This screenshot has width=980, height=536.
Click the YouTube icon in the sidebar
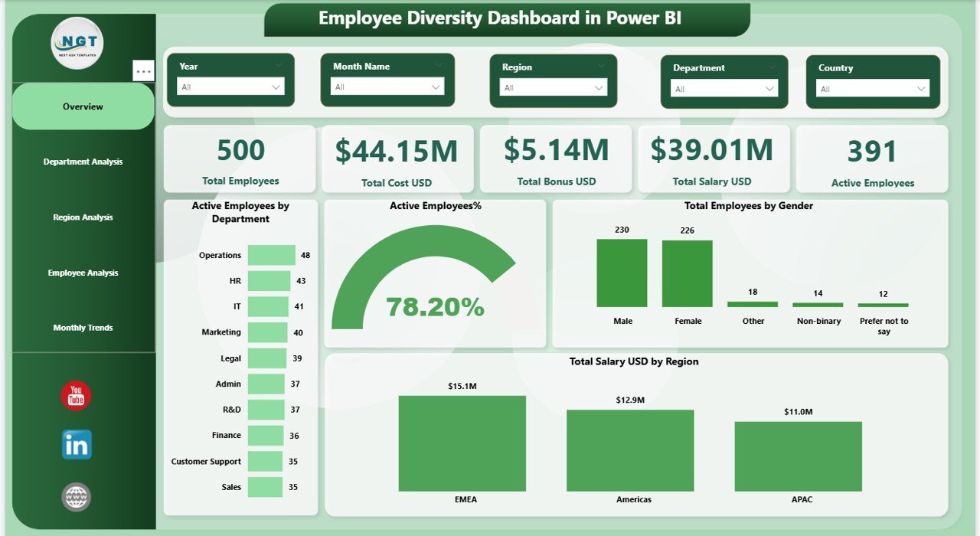click(x=74, y=396)
